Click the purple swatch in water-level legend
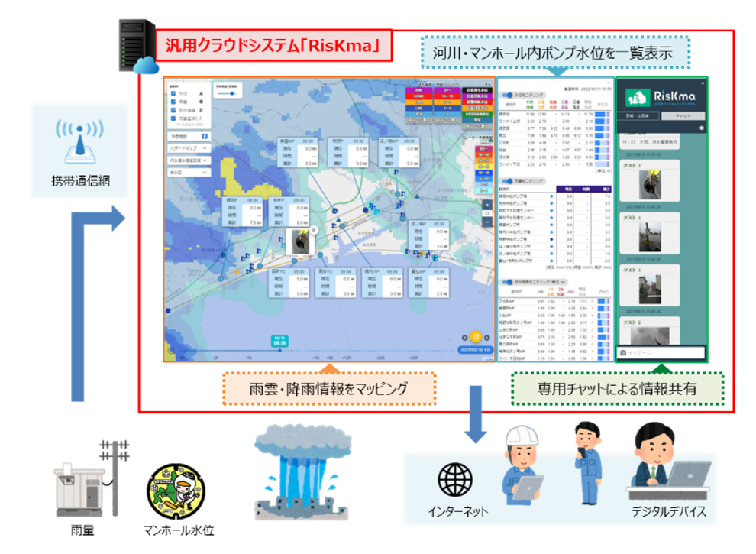 click(419, 90)
